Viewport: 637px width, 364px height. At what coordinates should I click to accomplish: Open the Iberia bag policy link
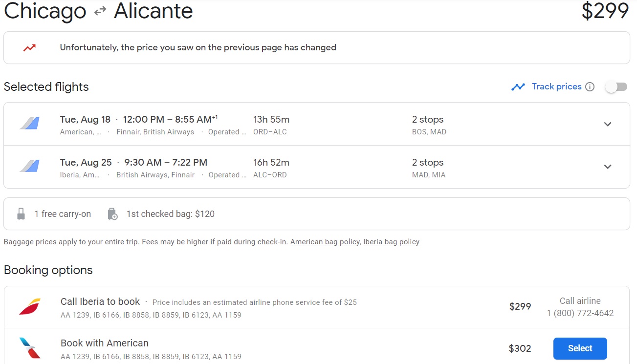[x=391, y=242]
